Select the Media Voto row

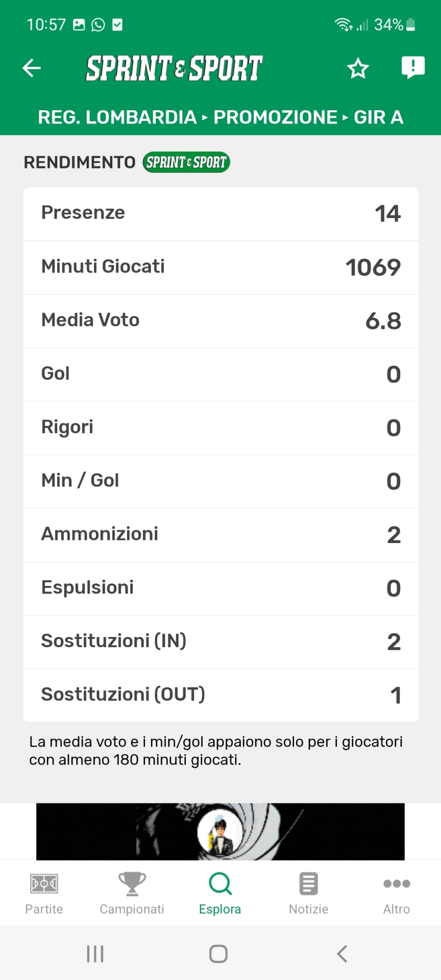click(x=220, y=321)
